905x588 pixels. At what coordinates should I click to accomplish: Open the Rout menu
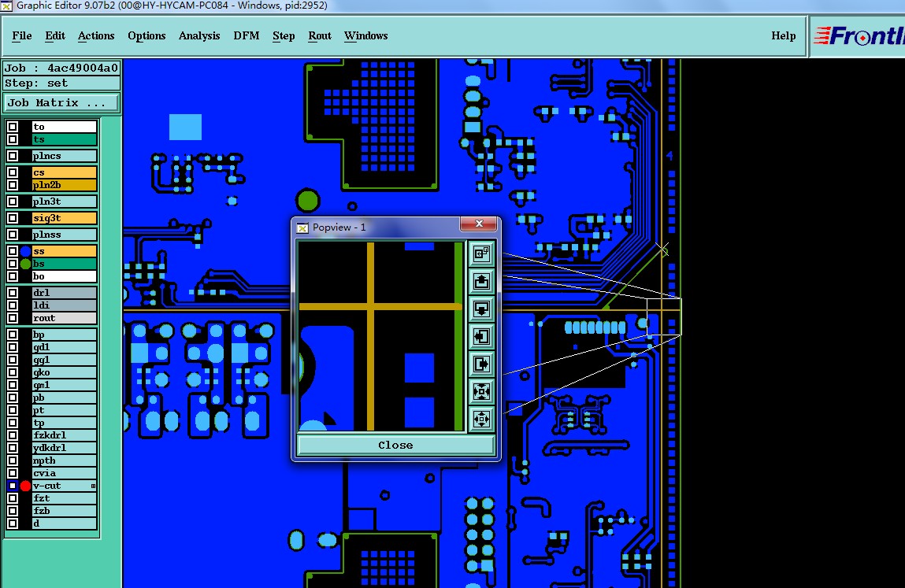[x=320, y=35]
